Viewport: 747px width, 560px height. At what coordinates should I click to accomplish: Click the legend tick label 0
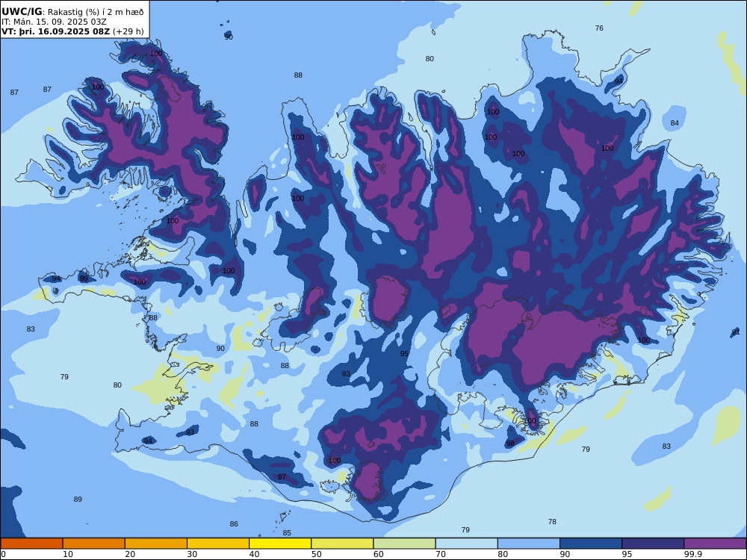3,554
